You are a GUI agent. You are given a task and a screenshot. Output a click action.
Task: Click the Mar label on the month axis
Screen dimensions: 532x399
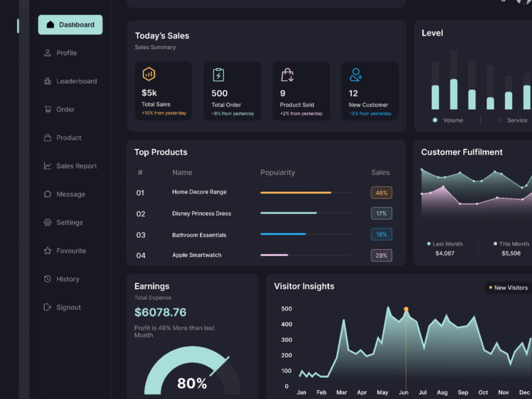click(342, 392)
